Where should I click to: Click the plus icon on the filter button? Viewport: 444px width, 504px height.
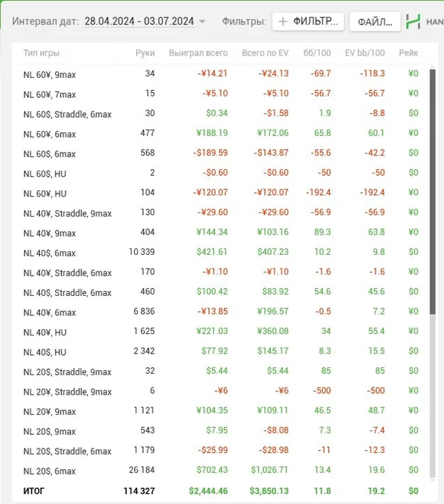pos(283,22)
